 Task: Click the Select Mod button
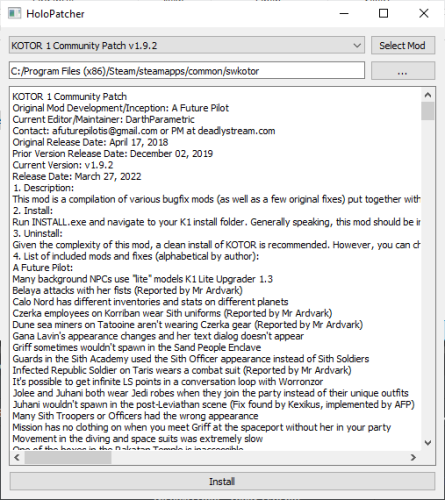(x=403, y=45)
